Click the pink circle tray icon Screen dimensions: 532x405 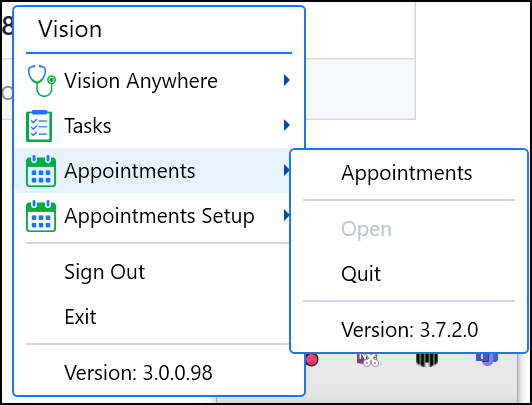point(312,360)
